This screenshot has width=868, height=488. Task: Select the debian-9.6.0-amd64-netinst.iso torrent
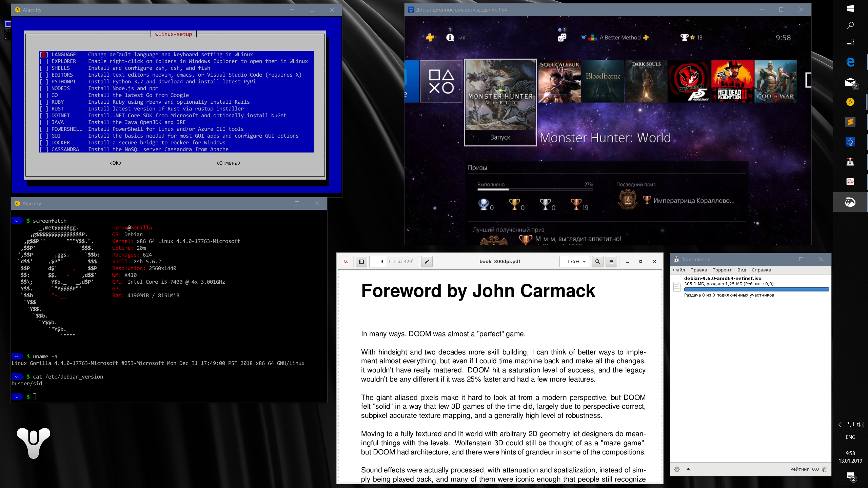[751, 287]
